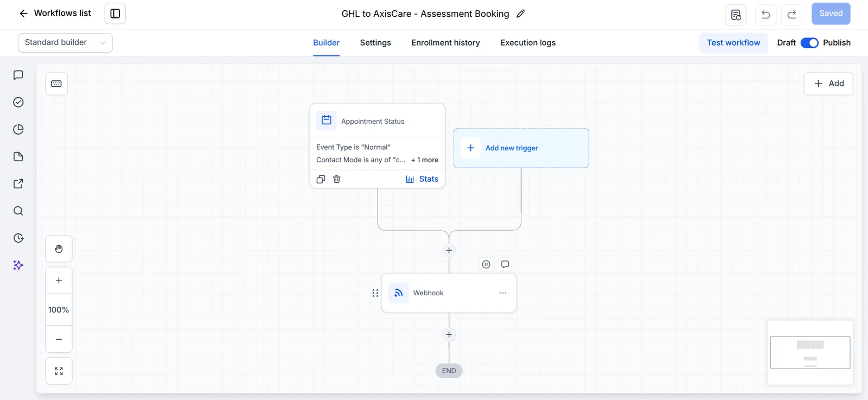Pause the Webhook action icon

486,264
